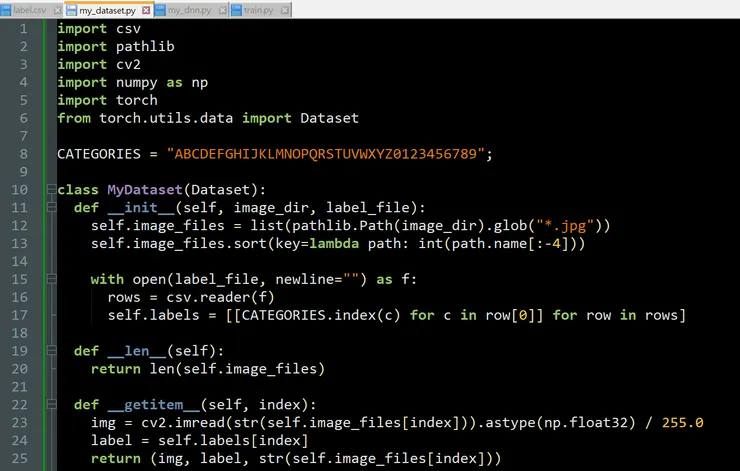The width and height of the screenshot is (740, 471).
Task: Close the my_dataset.py tab
Action: point(146,10)
